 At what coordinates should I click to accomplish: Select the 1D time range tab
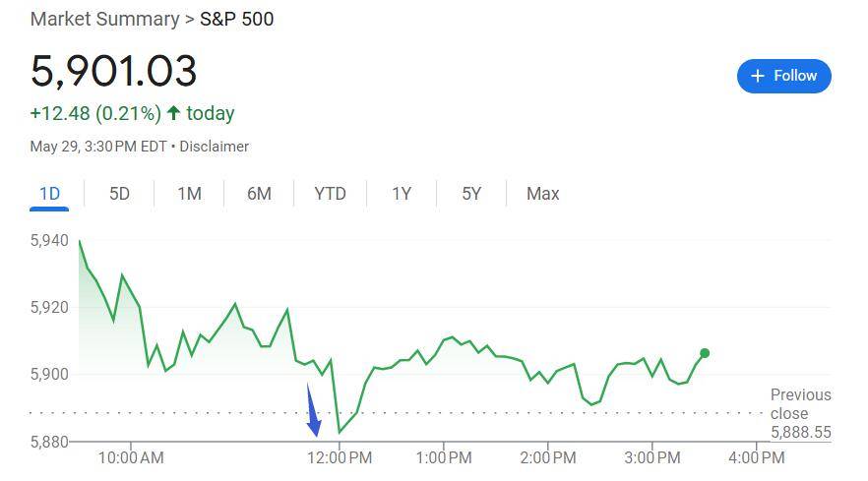pyautogui.click(x=49, y=194)
